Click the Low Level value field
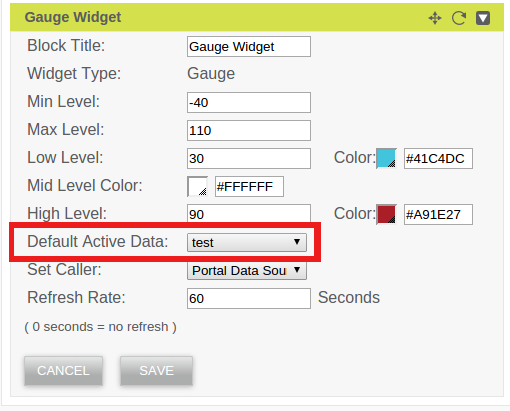This screenshot has height=411, width=510. pyautogui.click(x=249, y=158)
